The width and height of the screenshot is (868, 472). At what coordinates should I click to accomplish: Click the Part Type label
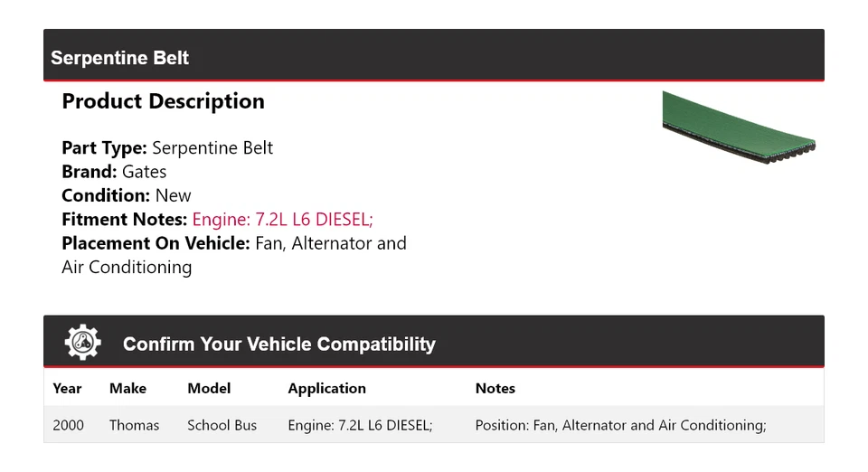[104, 148]
